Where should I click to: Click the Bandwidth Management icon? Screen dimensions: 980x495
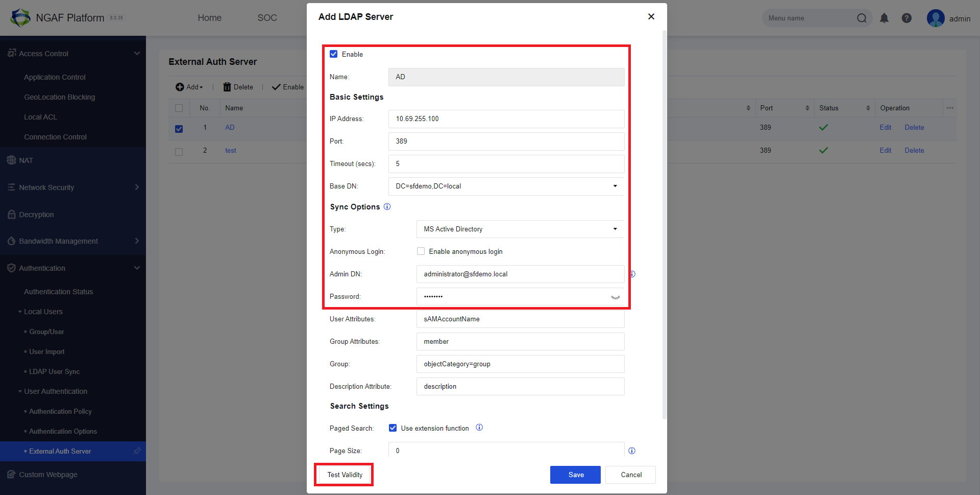pyautogui.click(x=12, y=241)
